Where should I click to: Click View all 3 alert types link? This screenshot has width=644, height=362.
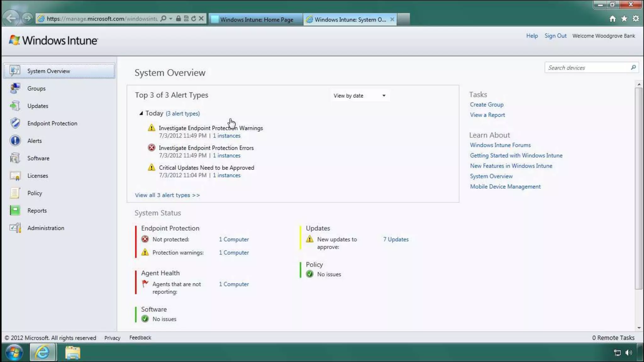(x=167, y=195)
